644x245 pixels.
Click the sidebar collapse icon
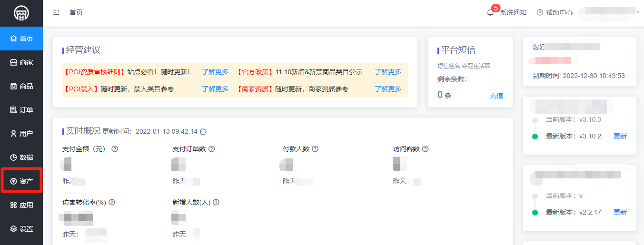coord(56,12)
